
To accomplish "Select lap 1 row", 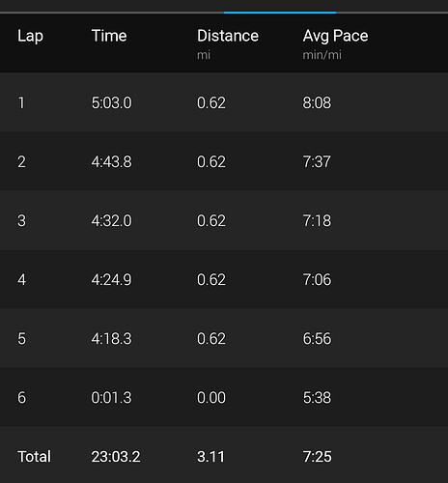I will pos(224,102).
